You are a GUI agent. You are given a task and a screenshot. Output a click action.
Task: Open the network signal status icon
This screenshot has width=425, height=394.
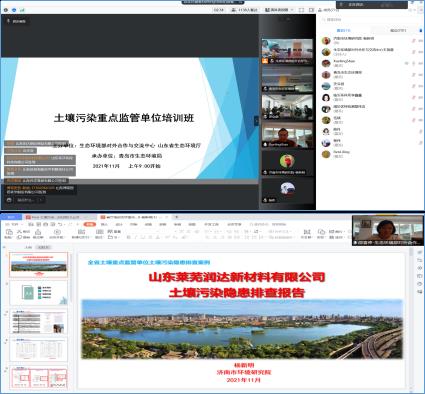[23, 10]
